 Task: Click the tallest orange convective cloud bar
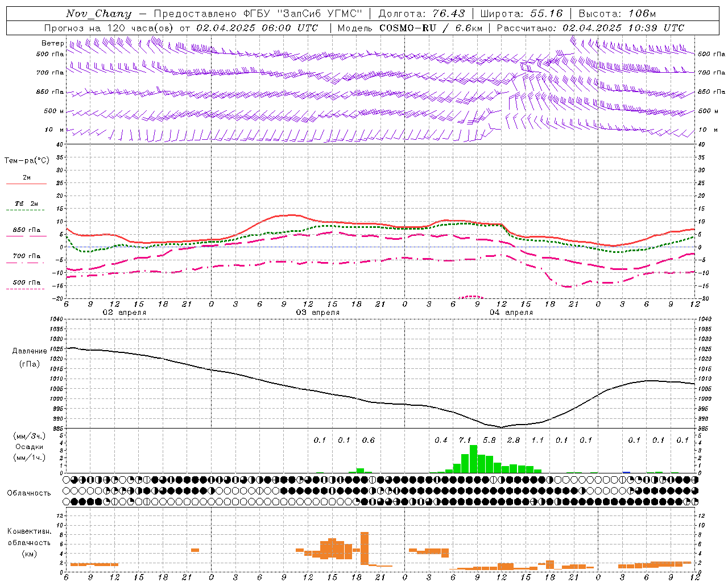point(365,548)
